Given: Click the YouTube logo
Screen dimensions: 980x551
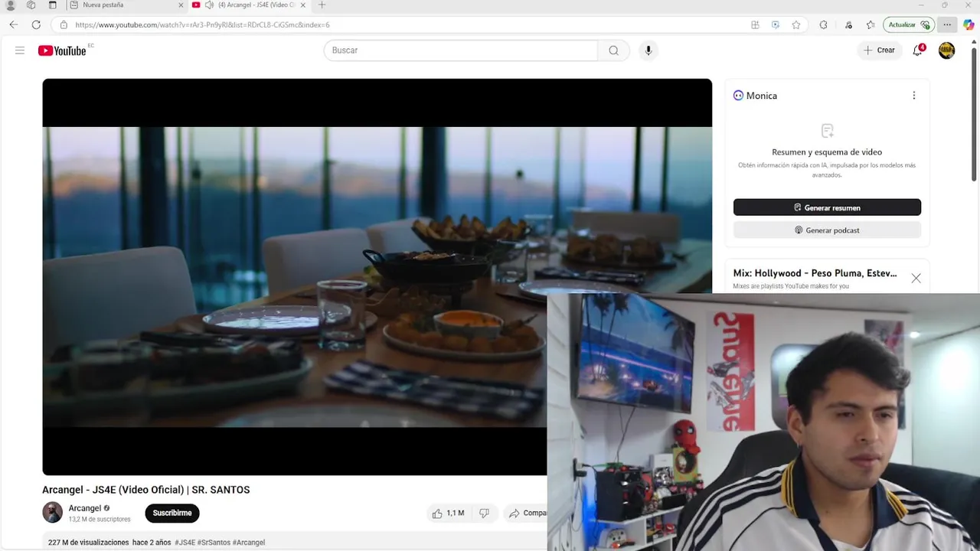Looking at the screenshot, I should point(62,51).
